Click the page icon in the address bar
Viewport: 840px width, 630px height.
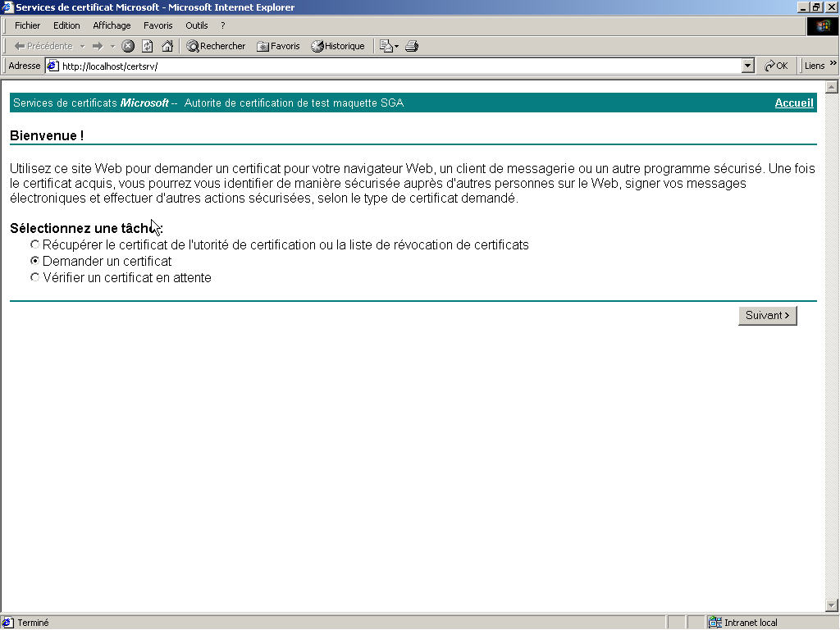point(52,66)
